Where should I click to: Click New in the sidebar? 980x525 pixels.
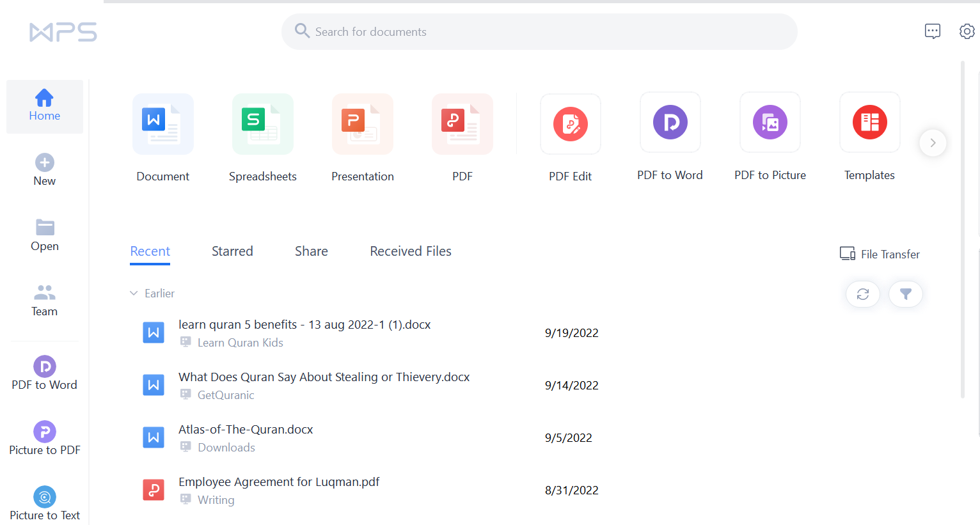coord(45,171)
